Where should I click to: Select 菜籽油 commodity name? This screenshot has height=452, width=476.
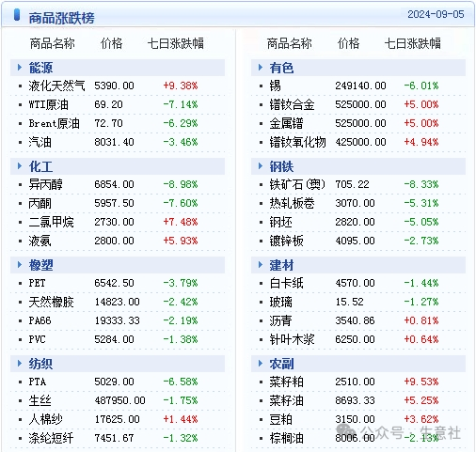pos(286,400)
